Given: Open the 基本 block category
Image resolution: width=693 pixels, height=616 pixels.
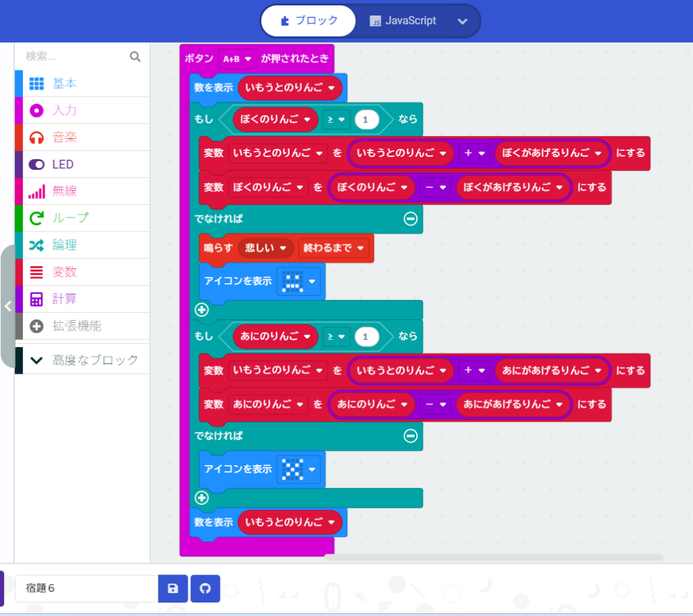Looking at the screenshot, I should (83, 83).
